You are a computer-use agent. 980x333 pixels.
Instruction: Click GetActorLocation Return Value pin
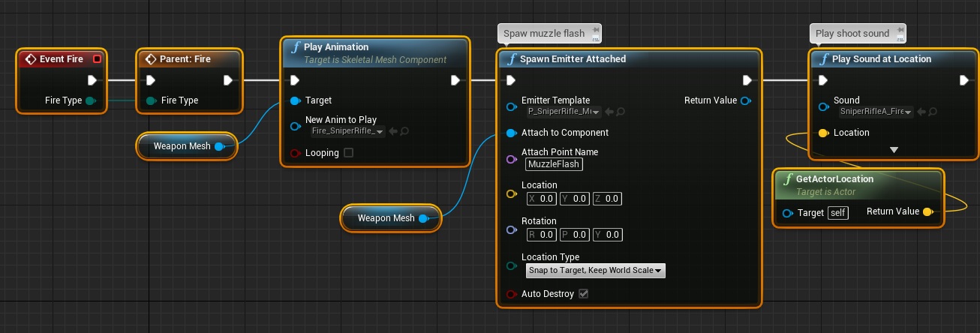(928, 211)
